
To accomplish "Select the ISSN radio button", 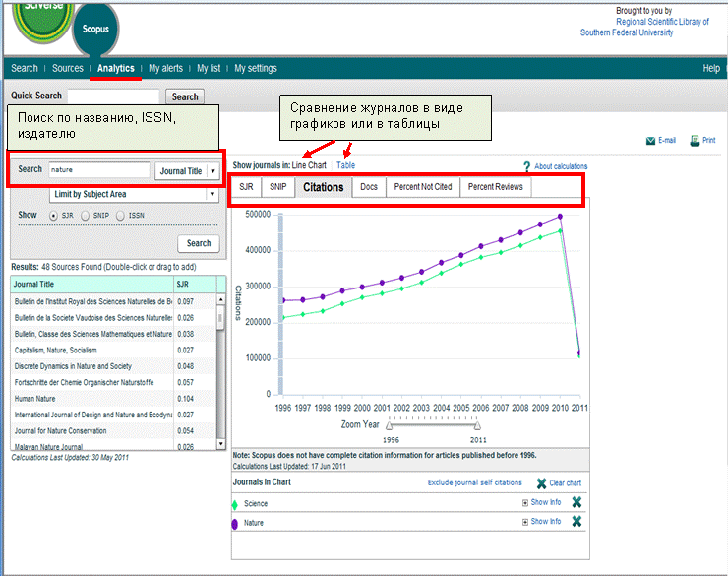I will point(120,216).
